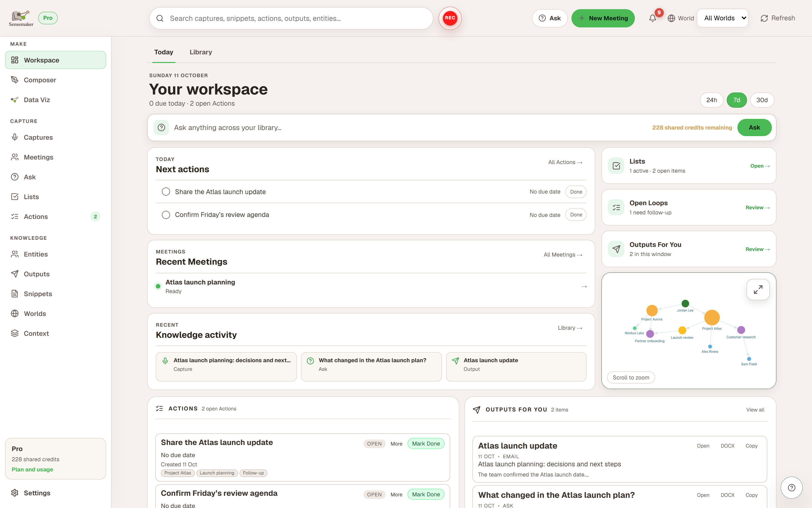Open the Plan and usage link
This screenshot has width=812, height=508.
[32, 469]
